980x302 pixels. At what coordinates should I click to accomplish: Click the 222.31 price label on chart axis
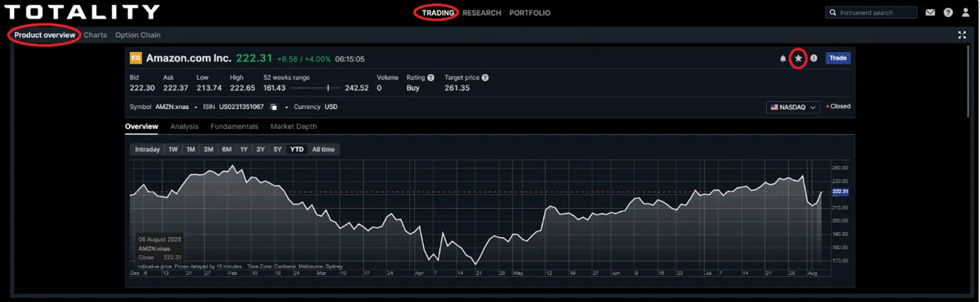[x=840, y=192]
